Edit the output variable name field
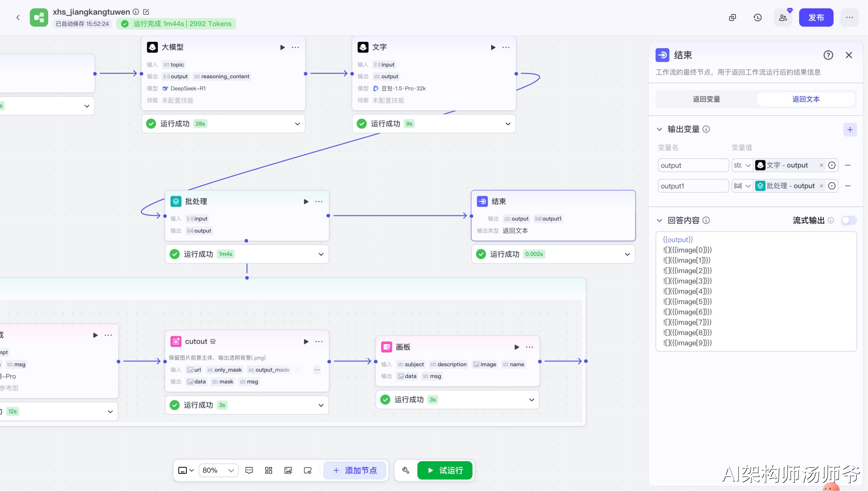This screenshot has width=868, height=491. pyautogui.click(x=693, y=165)
